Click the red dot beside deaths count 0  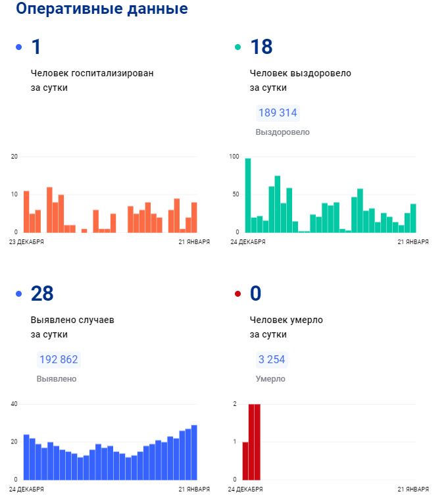click(x=237, y=294)
